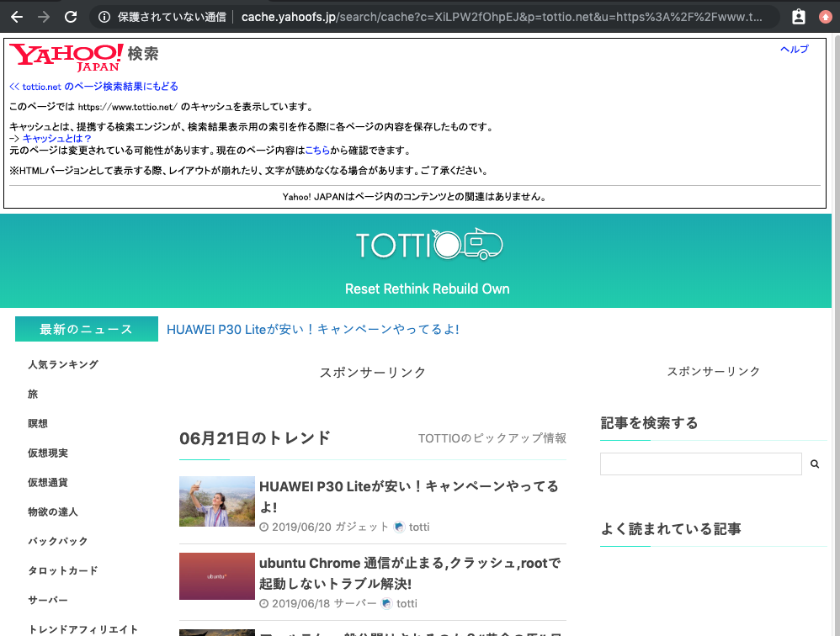840x636 pixels.
Task: Go back using the browser back arrow
Action: coord(17,17)
